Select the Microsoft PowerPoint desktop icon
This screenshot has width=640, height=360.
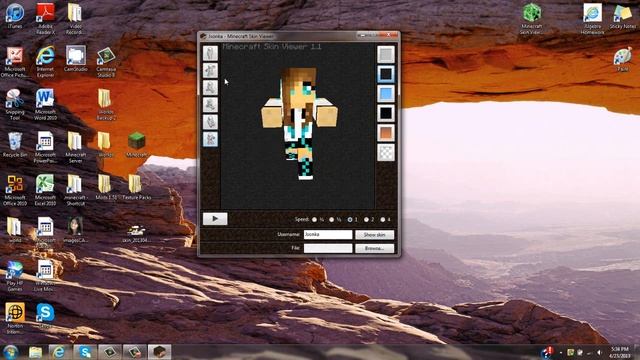click(45, 147)
